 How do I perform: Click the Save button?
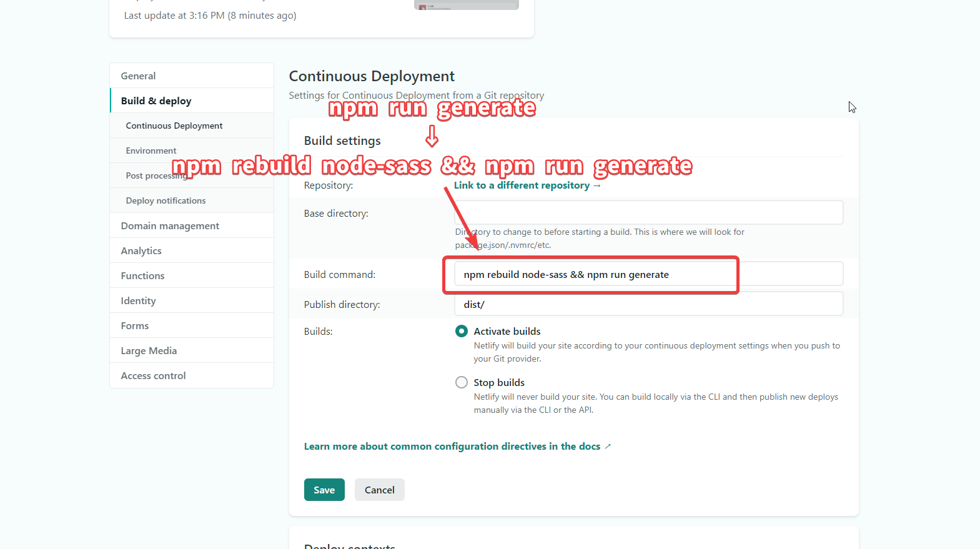click(x=324, y=490)
